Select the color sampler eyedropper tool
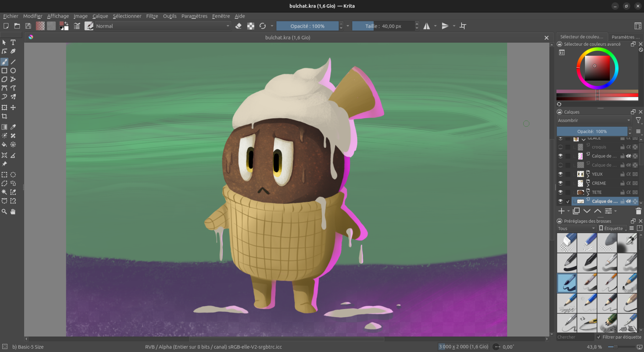This screenshot has width=644, height=352. pyautogui.click(x=13, y=127)
